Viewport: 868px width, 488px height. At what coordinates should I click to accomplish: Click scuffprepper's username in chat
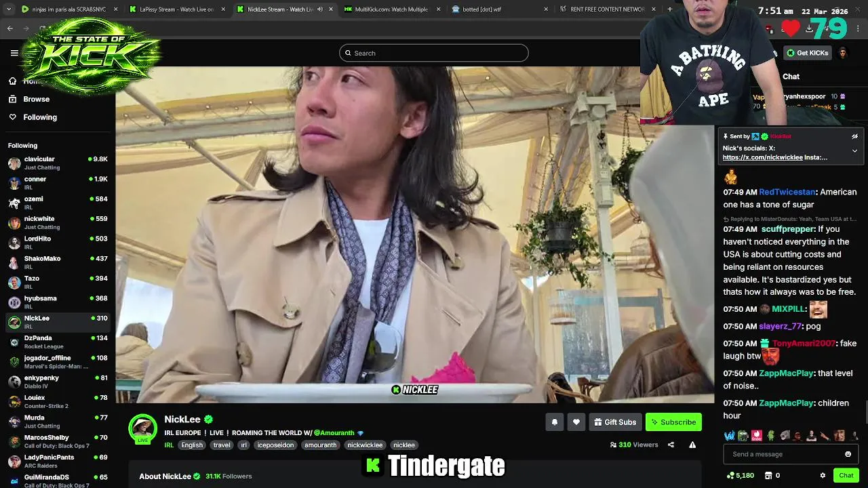click(787, 229)
